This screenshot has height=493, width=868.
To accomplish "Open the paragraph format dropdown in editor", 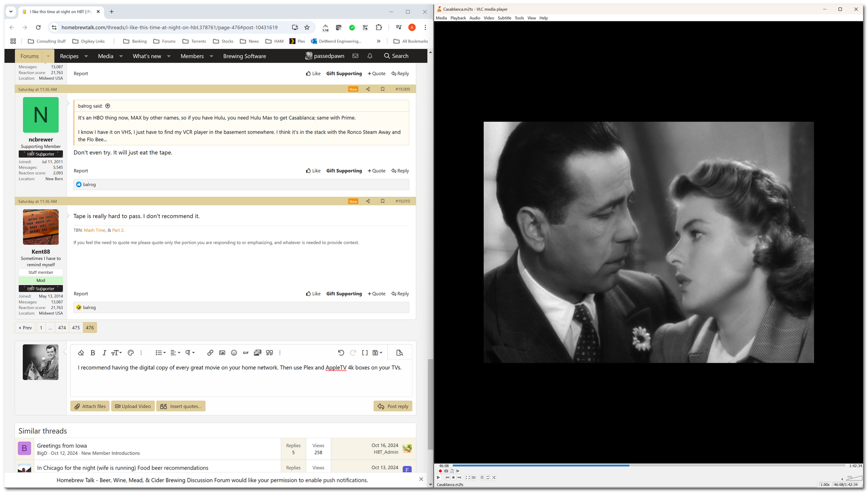I will pyautogui.click(x=190, y=353).
